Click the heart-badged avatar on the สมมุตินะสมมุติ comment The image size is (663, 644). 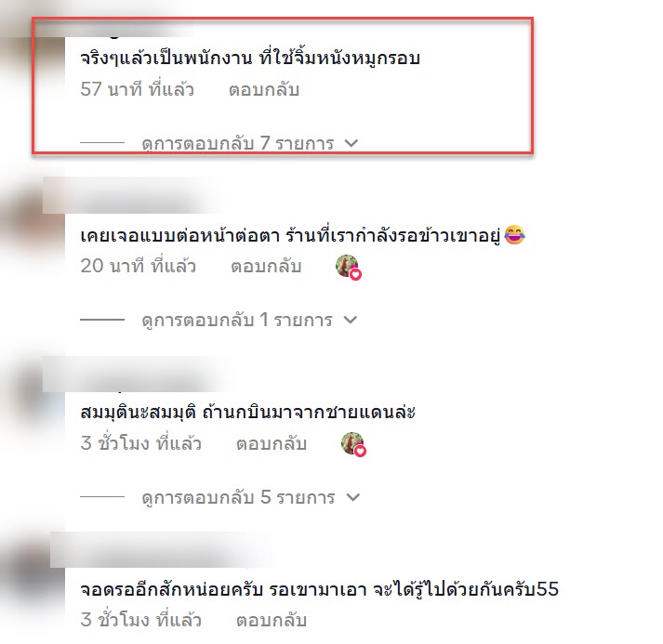tap(353, 444)
